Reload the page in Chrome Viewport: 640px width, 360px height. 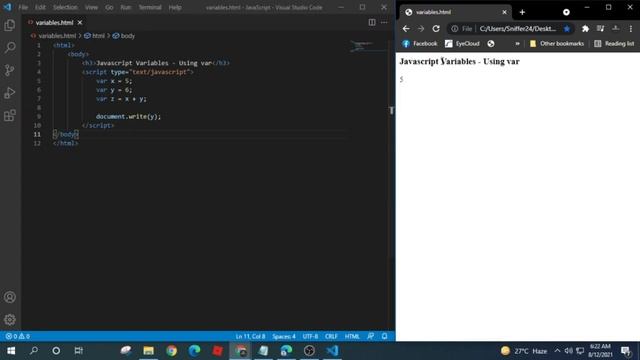[x=436, y=29]
